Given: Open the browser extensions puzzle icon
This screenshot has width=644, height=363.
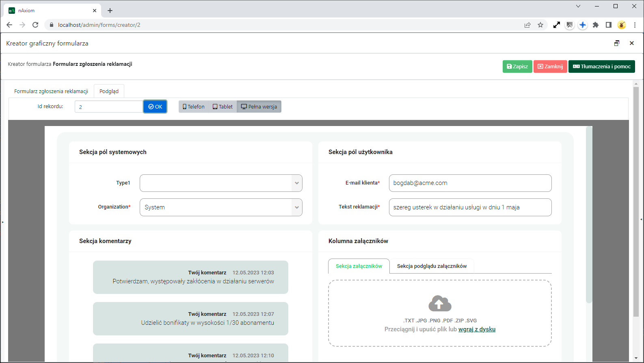Looking at the screenshot, I should coord(596,25).
